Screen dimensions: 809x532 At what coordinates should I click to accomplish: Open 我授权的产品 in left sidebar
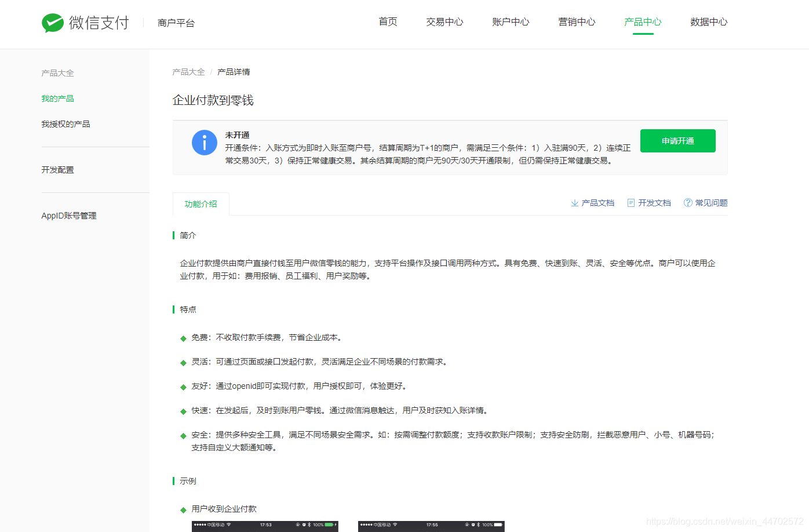(65, 124)
